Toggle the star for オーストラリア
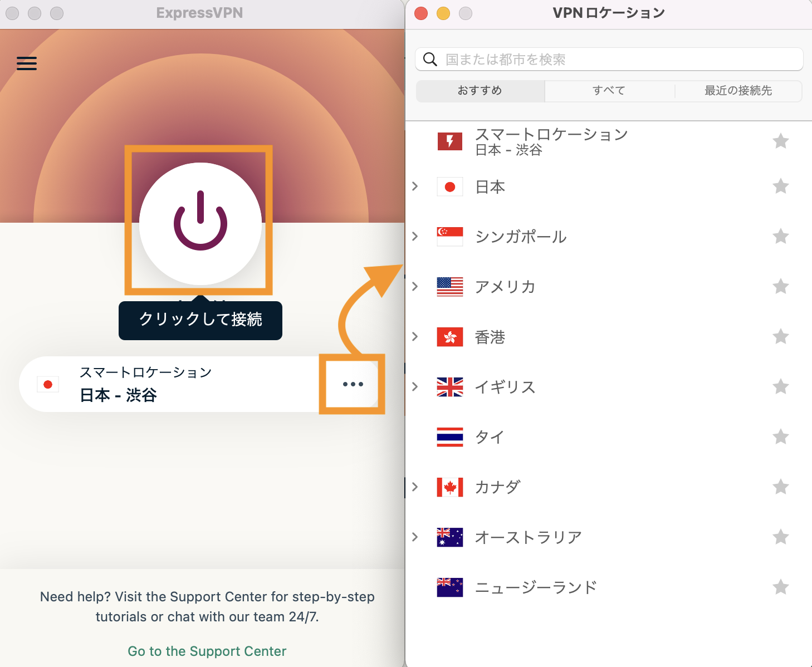 (x=781, y=537)
